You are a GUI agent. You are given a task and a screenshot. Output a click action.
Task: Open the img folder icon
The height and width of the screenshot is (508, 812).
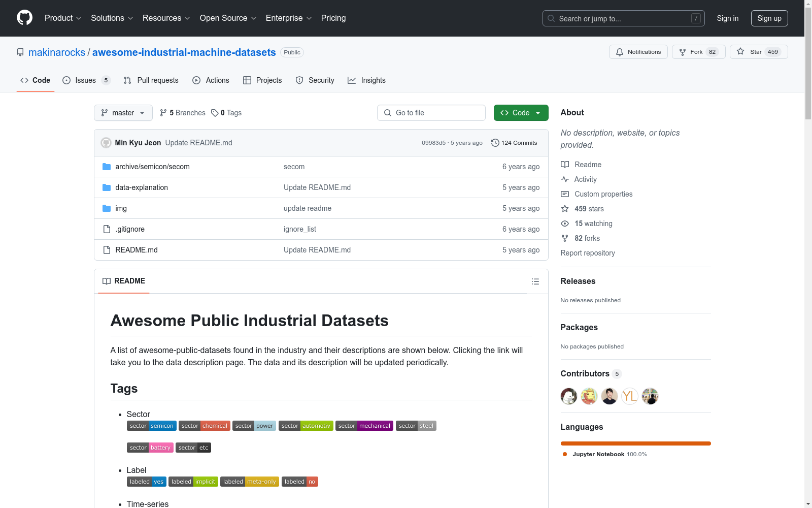click(107, 208)
